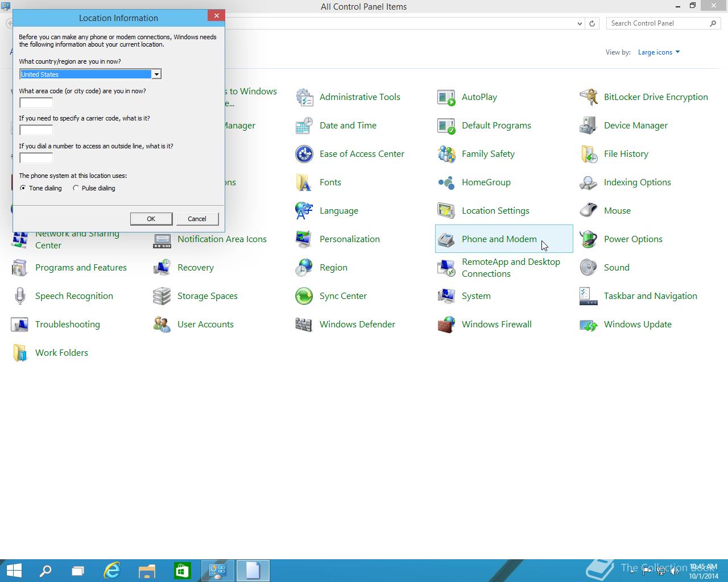Open the Fonts icon
This screenshot has width=728, height=582.
click(304, 182)
